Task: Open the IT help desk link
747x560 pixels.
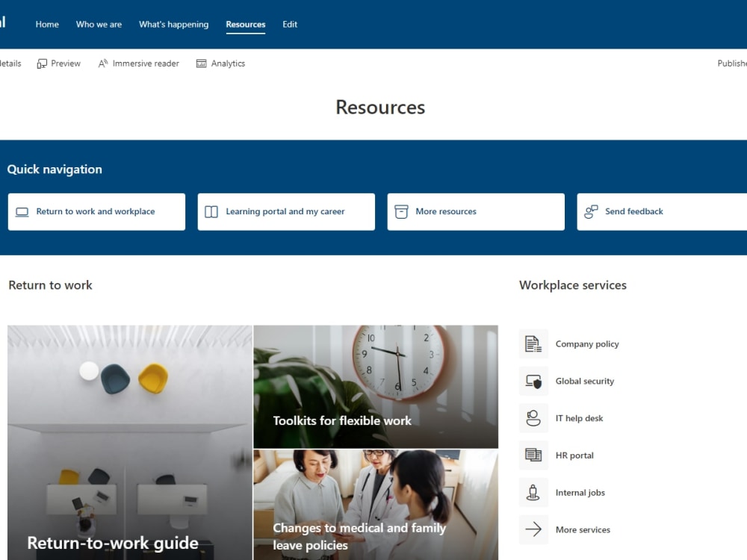Action: (580, 418)
